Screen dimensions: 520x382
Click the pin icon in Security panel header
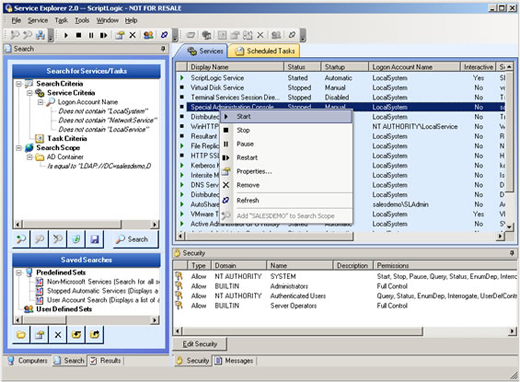tap(512, 253)
